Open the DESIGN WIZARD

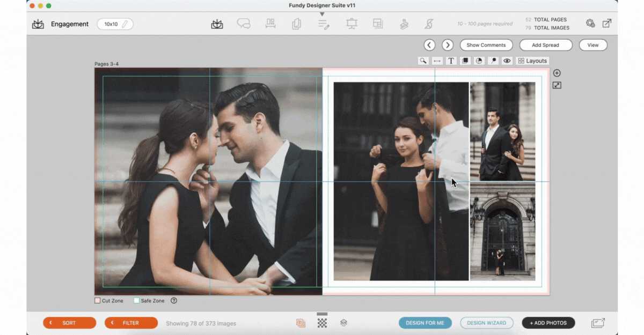click(x=487, y=323)
